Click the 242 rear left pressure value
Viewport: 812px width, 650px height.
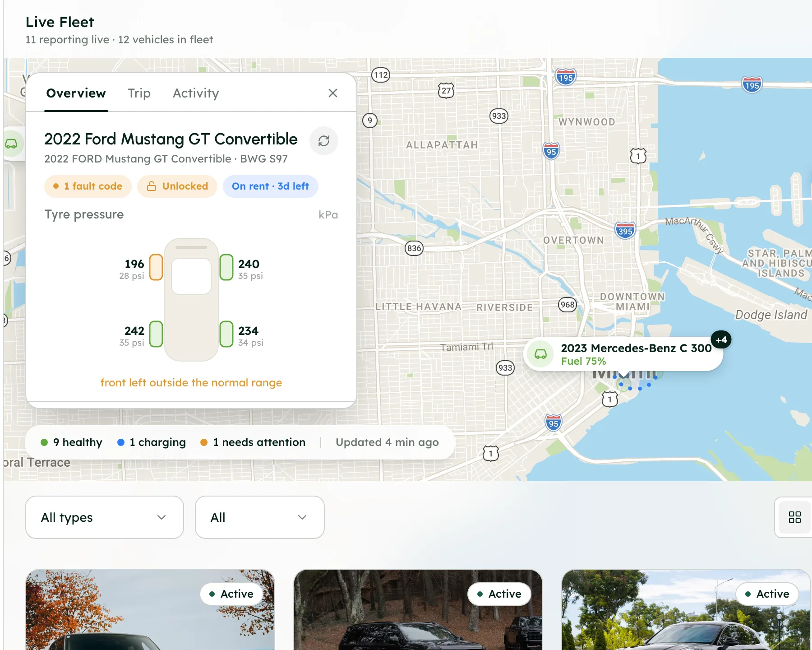[x=134, y=331]
